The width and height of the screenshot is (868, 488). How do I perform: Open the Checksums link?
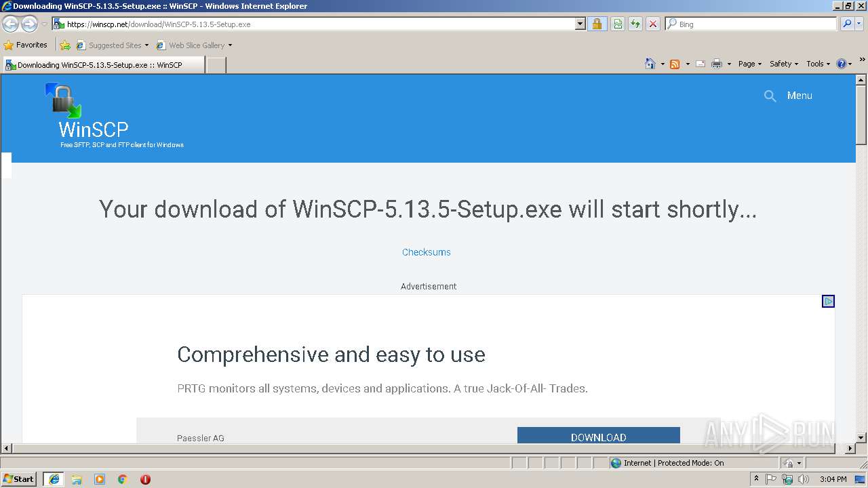pos(426,252)
